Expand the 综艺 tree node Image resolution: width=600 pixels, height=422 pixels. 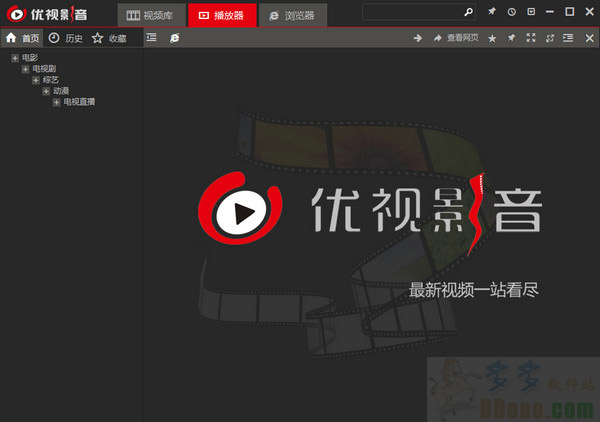point(36,80)
